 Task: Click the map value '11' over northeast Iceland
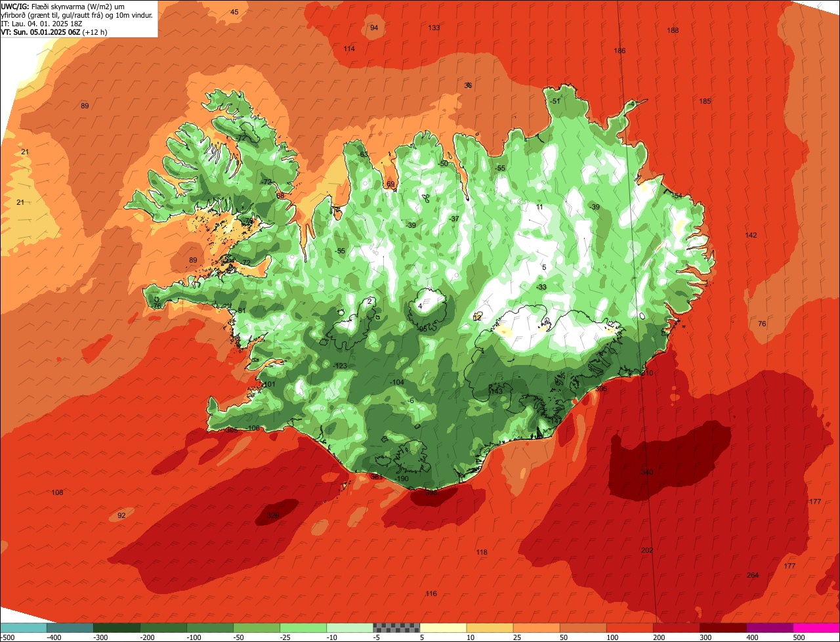click(539, 207)
